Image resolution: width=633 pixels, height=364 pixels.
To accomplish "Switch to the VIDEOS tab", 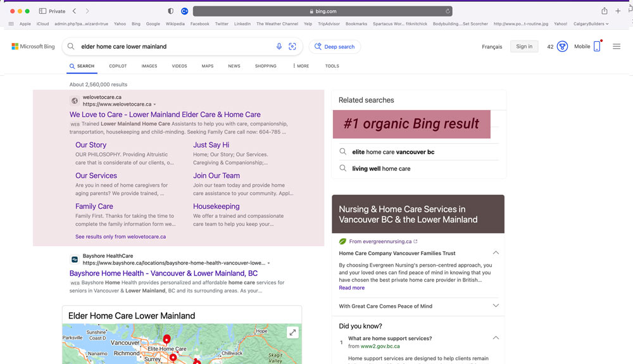I will (x=179, y=66).
